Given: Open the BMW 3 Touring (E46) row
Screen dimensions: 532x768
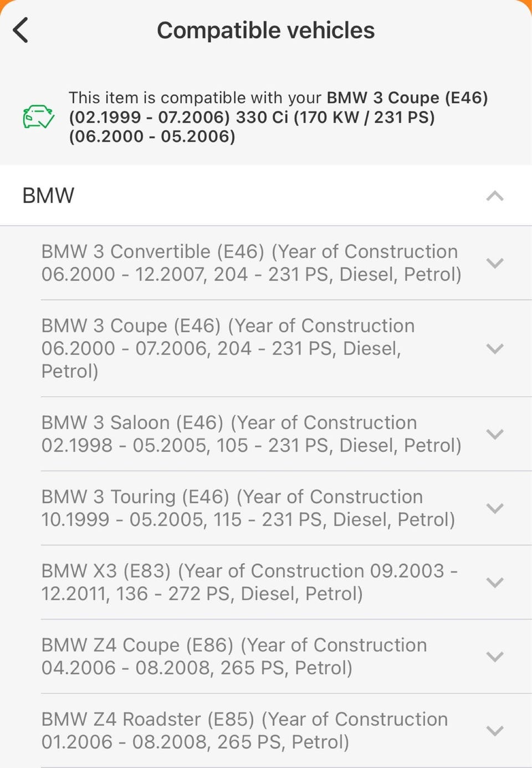Looking at the screenshot, I should [248, 508].
